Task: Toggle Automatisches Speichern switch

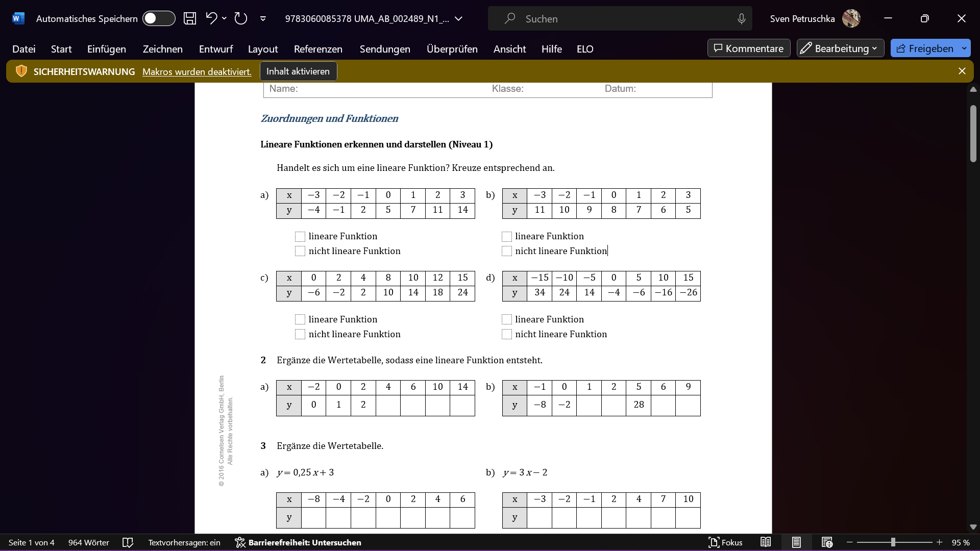Action: coord(159,18)
